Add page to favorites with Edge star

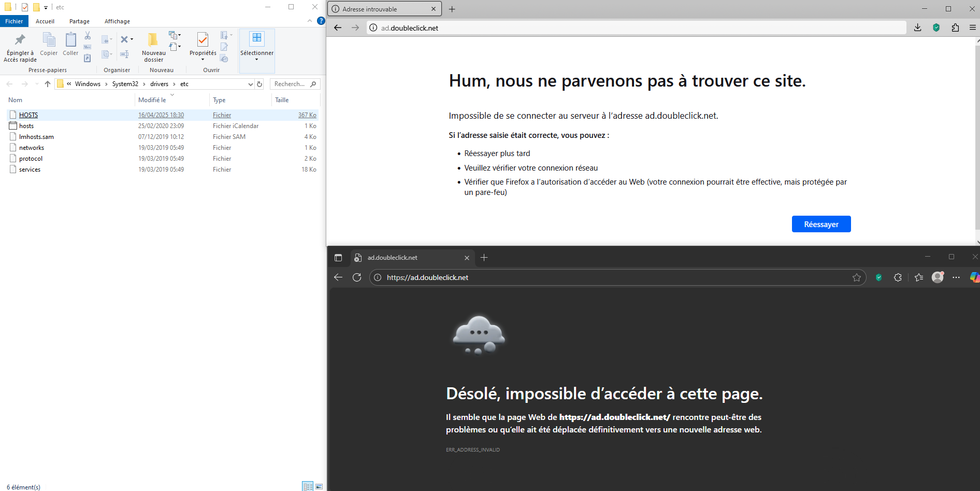pos(857,277)
